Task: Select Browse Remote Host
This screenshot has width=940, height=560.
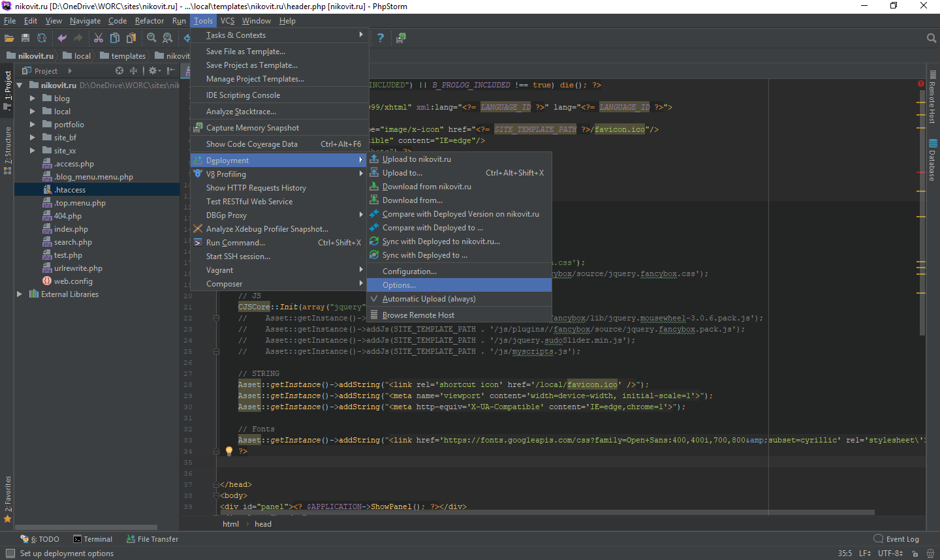Action: tap(459, 315)
